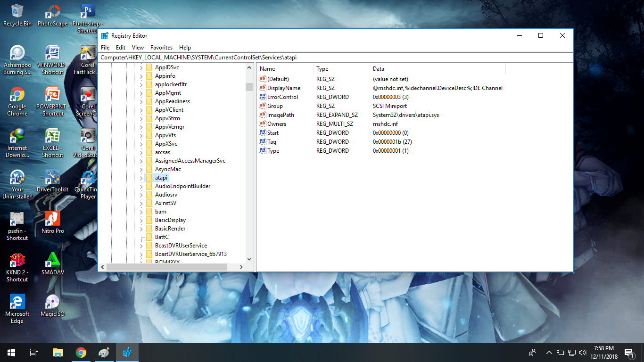The width and height of the screenshot is (644, 362).
Task: Select the ab icon beside the Owners value
Action: 263,123
